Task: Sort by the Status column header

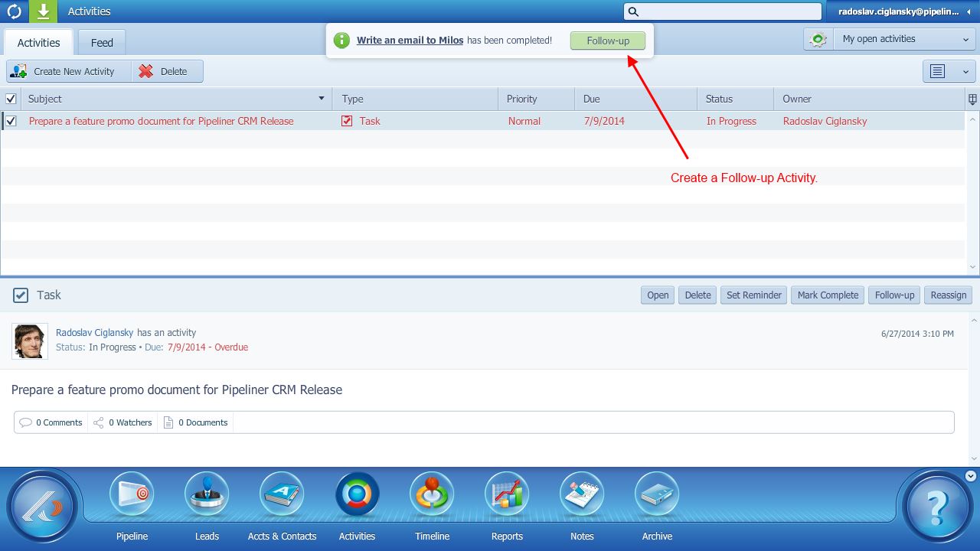Action: pos(735,99)
